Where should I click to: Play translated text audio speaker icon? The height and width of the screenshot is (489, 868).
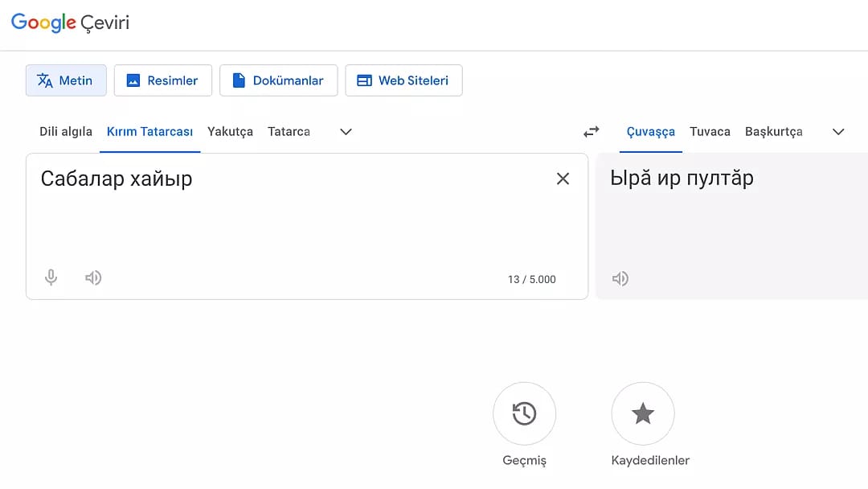pos(620,279)
